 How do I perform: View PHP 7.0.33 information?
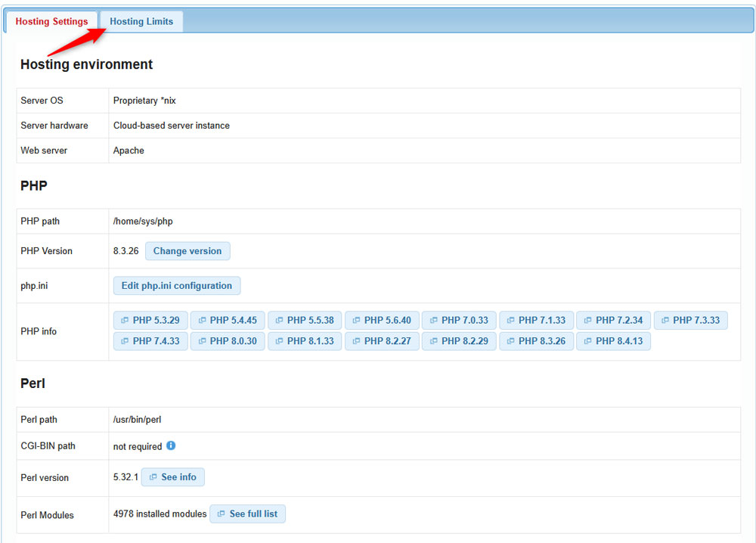coord(459,320)
